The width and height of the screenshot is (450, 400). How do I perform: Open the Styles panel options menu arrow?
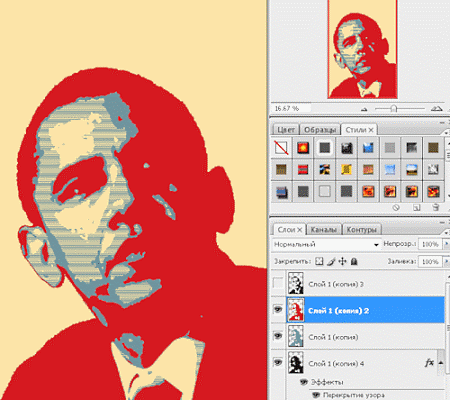446,132
